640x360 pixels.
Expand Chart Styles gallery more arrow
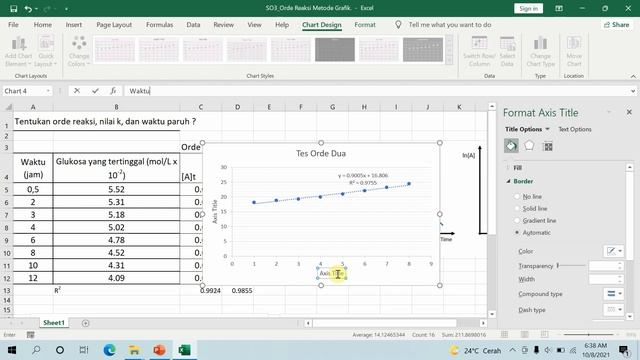449,60
